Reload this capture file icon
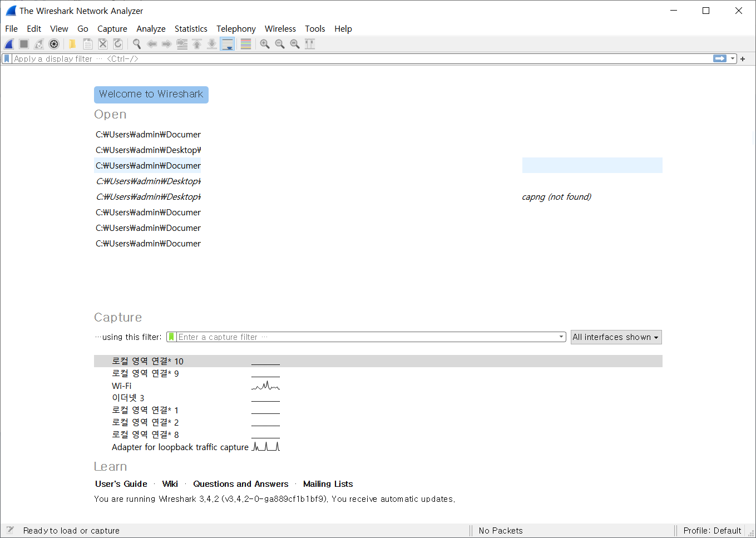 pyautogui.click(x=117, y=44)
